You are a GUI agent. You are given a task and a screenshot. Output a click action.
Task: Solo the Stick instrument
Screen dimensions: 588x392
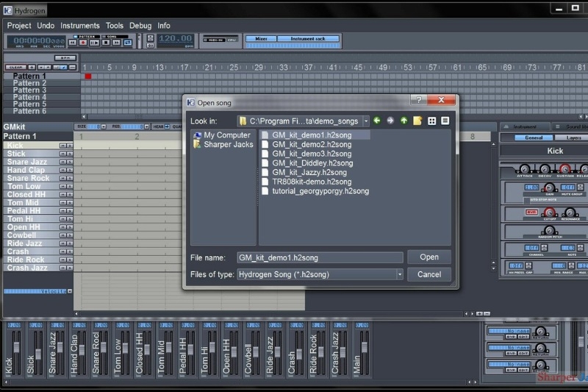click(x=69, y=154)
